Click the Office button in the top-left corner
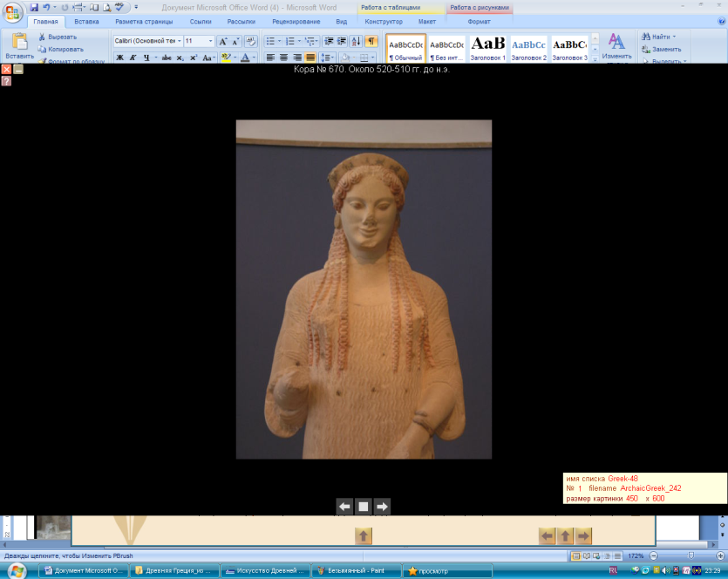The width and height of the screenshot is (728, 579). [12, 11]
